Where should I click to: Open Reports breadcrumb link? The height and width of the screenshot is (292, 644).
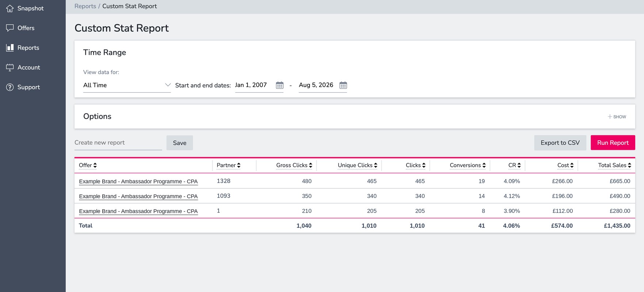[85, 6]
